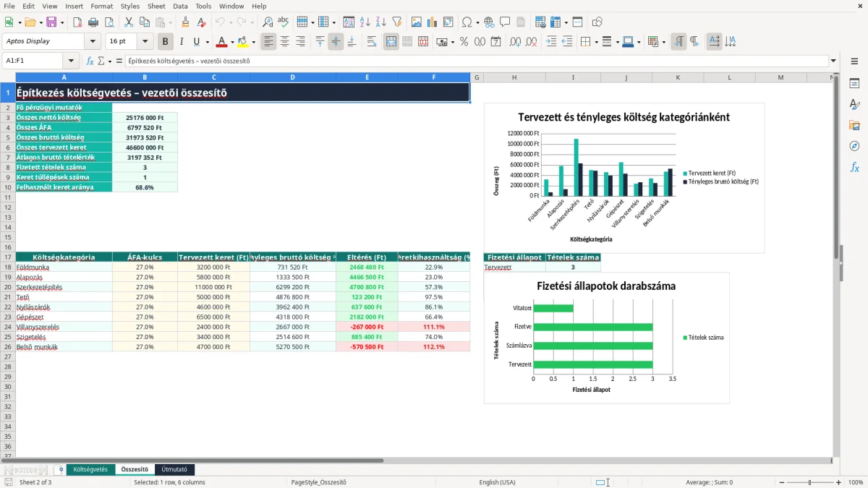The image size is (868, 488).
Task: Open the Open-file dropdown arrow
Action: tap(39, 22)
